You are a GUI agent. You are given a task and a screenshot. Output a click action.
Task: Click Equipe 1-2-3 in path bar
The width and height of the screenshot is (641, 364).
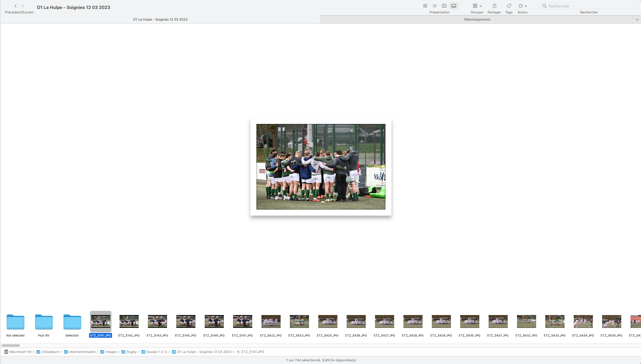(157, 352)
